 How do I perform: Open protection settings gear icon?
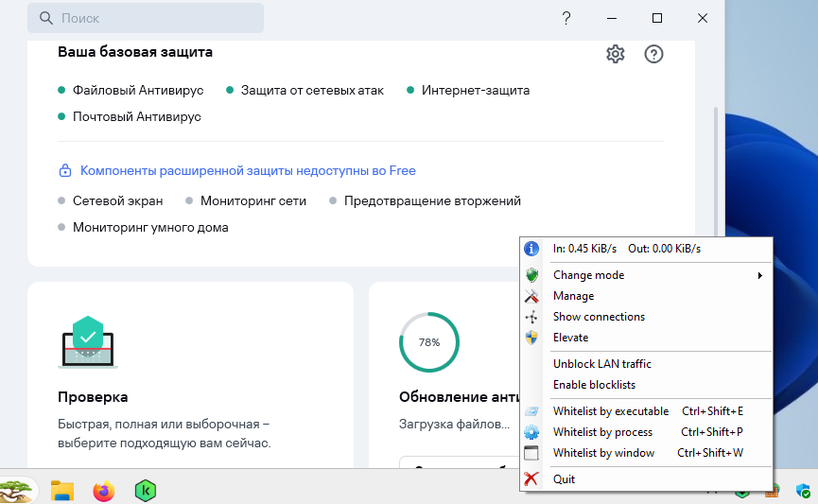pyautogui.click(x=615, y=54)
